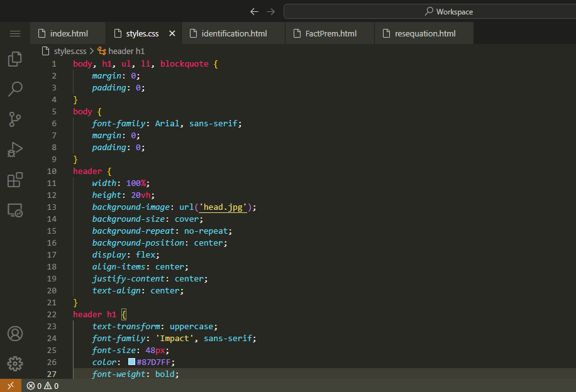576x392 pixels.
Task: Open Run and Debug view
Action: point(15,150)
